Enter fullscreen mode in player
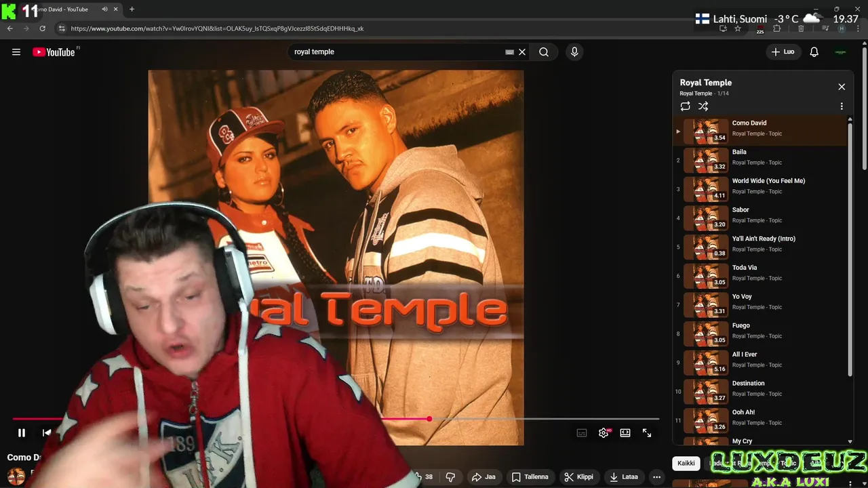868x488 pixels. click(647, 433)
